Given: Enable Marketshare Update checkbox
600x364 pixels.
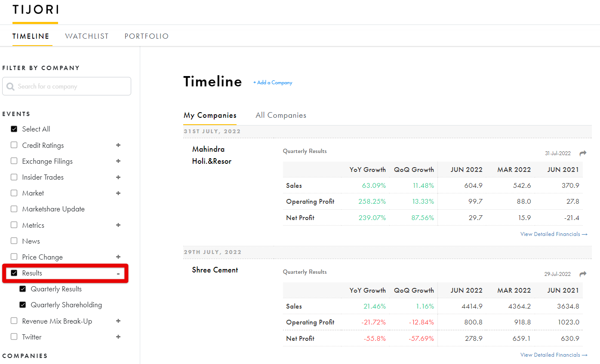Looking at the screenshot, I should 14,209.
